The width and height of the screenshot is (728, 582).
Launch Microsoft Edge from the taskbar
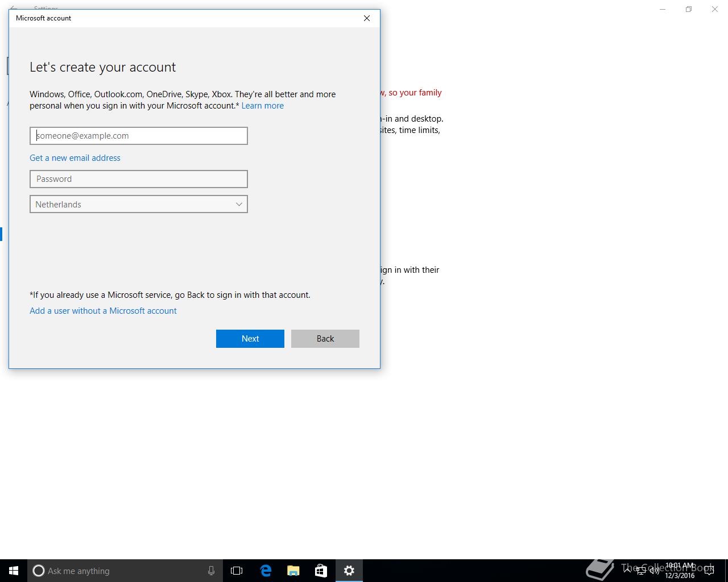(x=265, y=571)
